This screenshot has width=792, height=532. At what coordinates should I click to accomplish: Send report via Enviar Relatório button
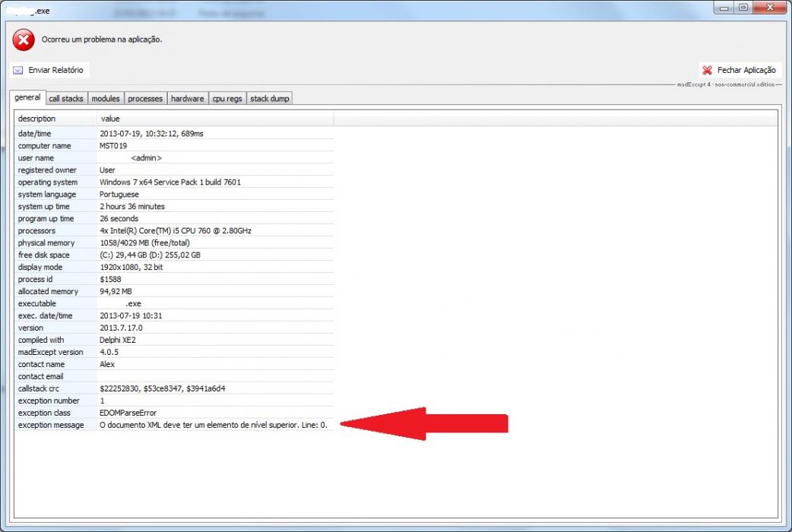point(49,70)
